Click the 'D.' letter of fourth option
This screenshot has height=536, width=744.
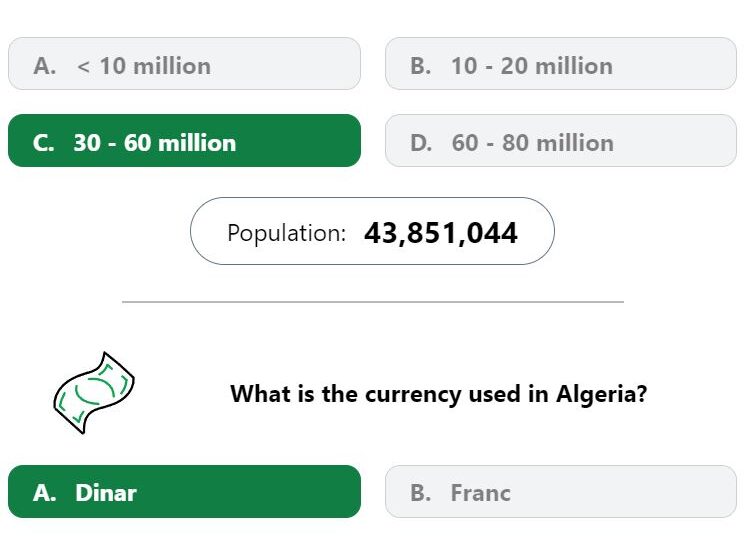click(421, 143)
